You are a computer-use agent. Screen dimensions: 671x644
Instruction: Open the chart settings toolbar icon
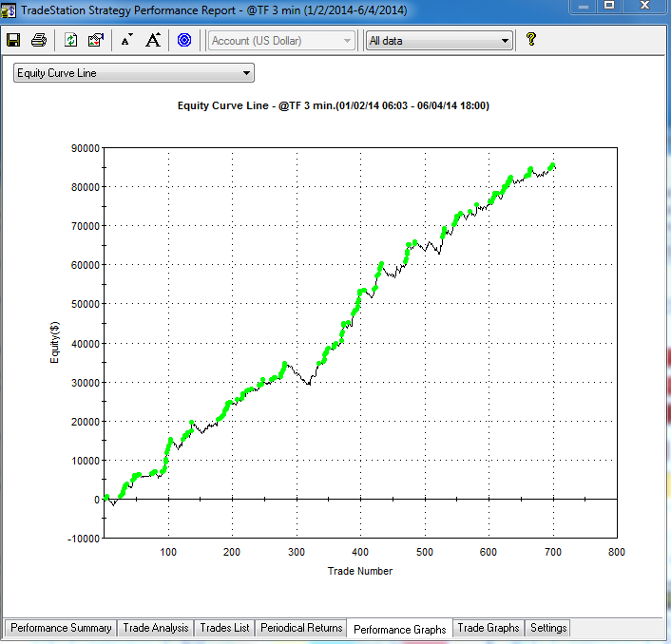(95, 40)
